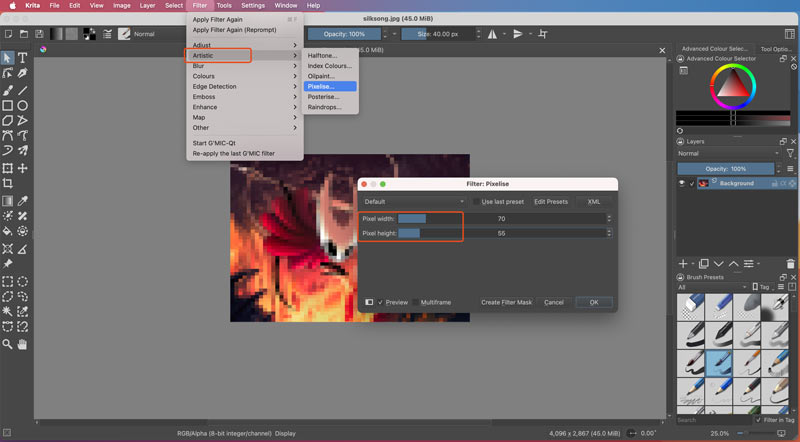The image size is (800, 442).
Task: Click the XML button
Action: 594,202
